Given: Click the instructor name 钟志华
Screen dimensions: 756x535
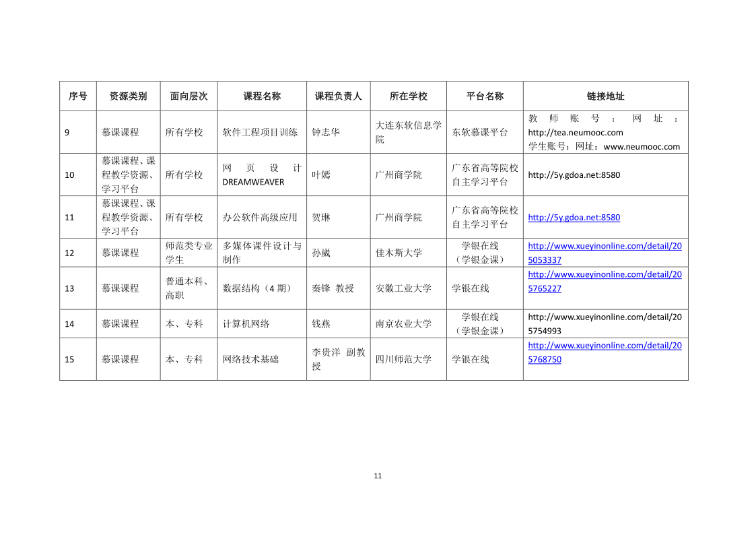Looking at the screenshot, I should (x=326, y=133).
